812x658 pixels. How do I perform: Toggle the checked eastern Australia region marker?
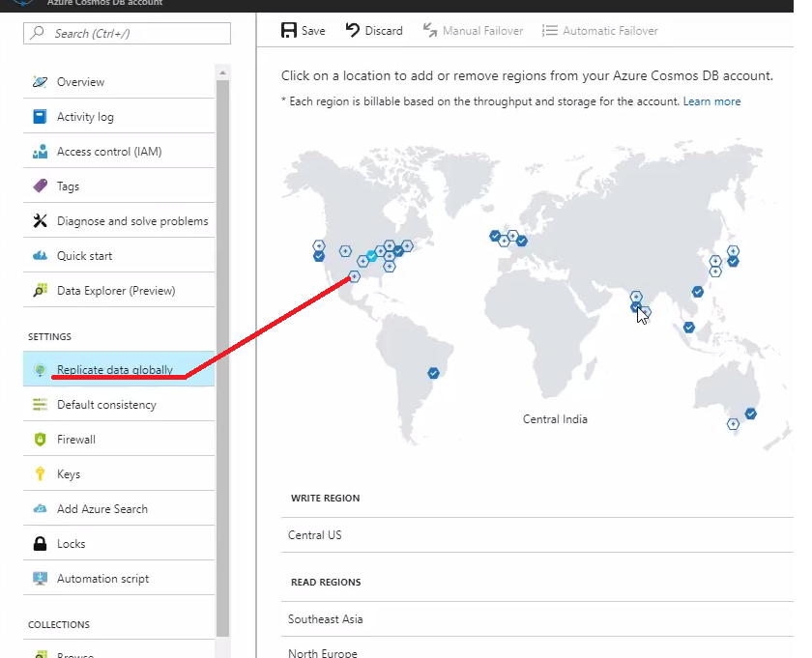[751, 414]
